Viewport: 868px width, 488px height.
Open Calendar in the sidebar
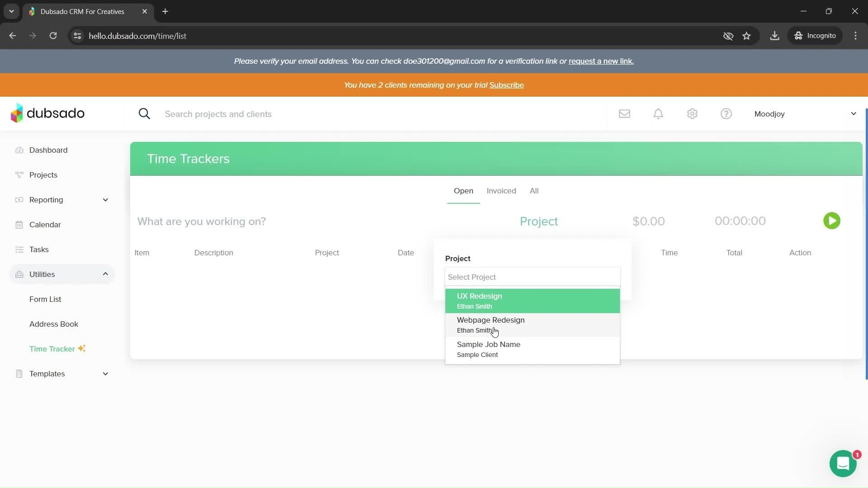45,225
